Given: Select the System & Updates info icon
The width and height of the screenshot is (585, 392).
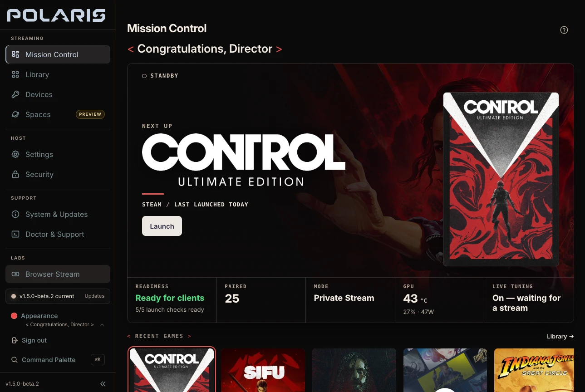Looking at the screenshot, I should tap(15, 214).
